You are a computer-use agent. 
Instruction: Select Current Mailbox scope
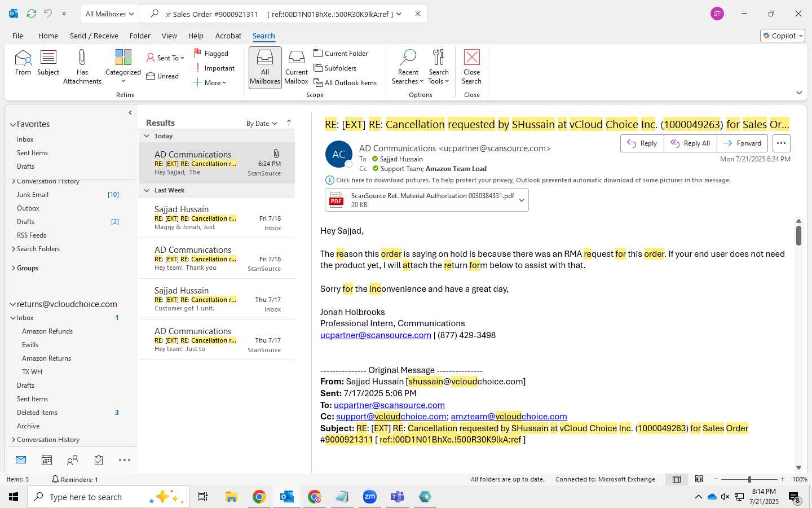(x=297, y=67)
